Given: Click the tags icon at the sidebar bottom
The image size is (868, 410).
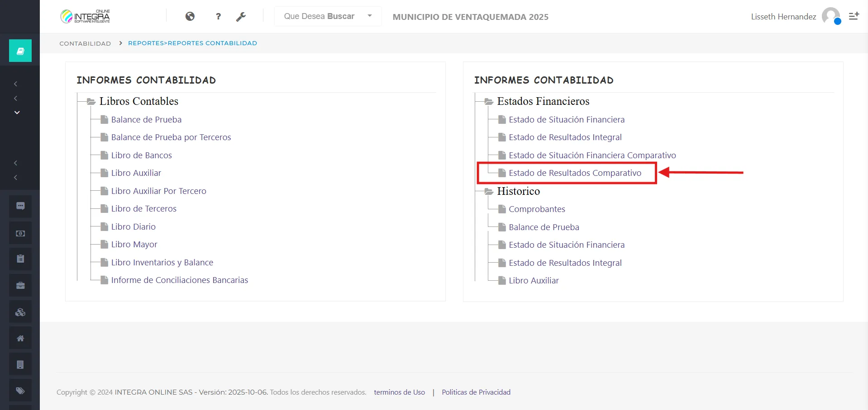Looking at the screenshot, I should point(20,390).
